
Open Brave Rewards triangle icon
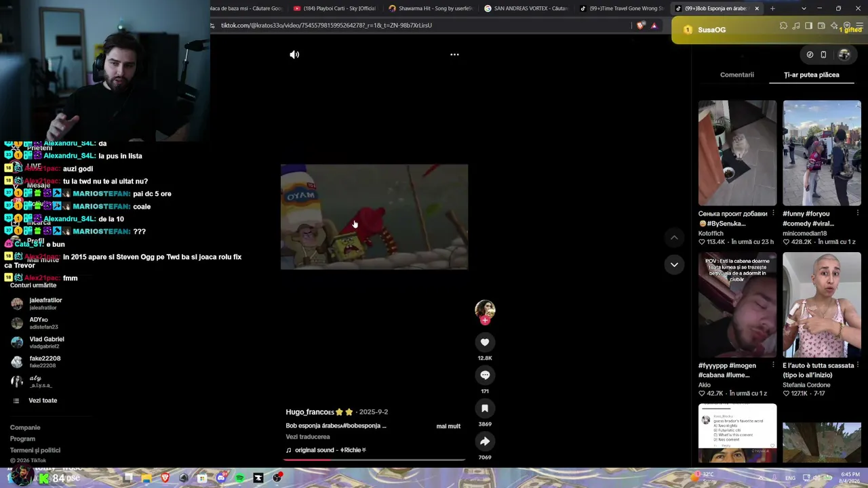coord(654,25)
